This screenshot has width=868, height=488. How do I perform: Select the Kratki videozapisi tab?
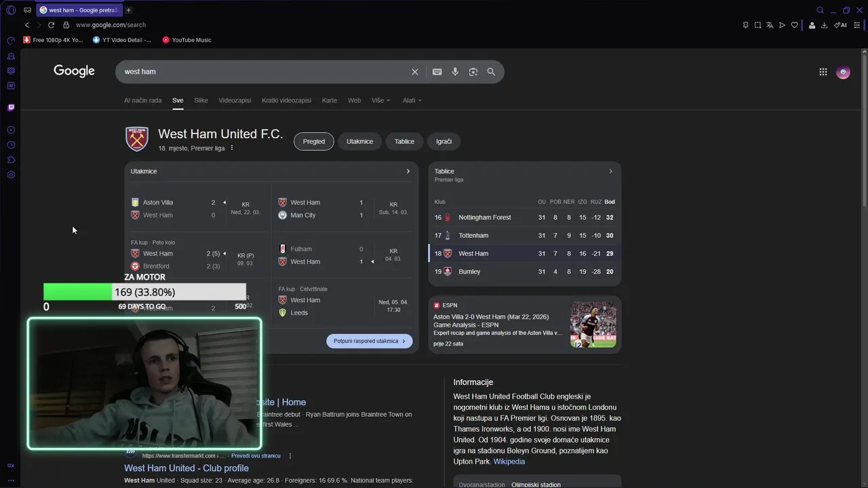click(x=286, y=100)
